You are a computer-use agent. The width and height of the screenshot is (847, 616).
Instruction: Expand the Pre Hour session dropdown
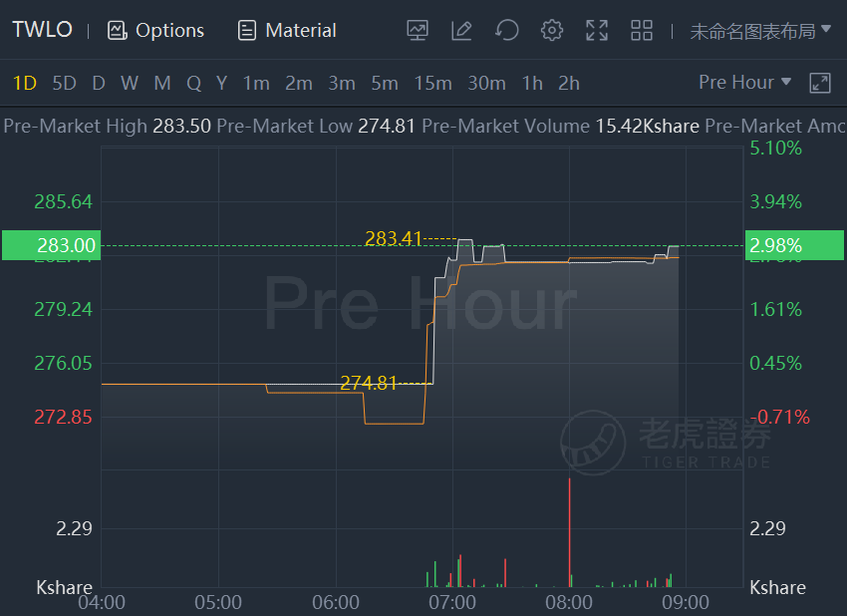[x=745, y=82]
